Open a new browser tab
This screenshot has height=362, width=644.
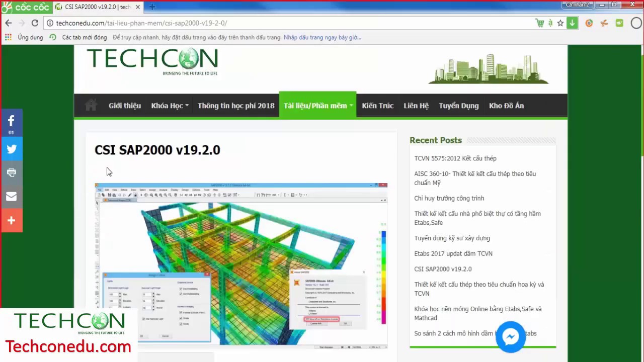[152, 7]
